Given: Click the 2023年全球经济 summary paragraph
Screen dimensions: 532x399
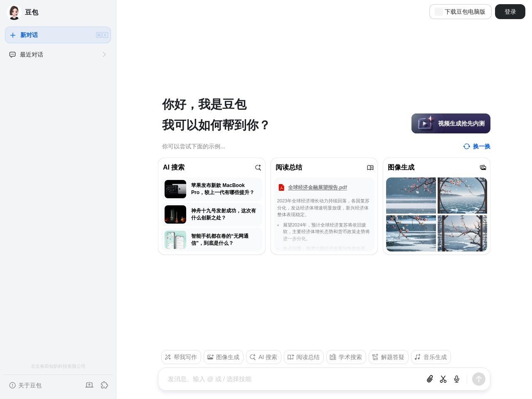Looking at the screenshot, I should coord(323,208).
